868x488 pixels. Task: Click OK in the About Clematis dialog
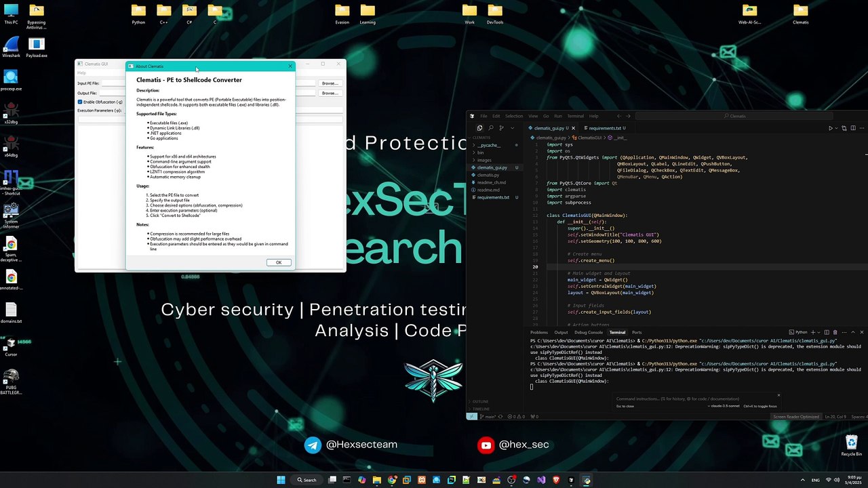[x=278, y=262]
